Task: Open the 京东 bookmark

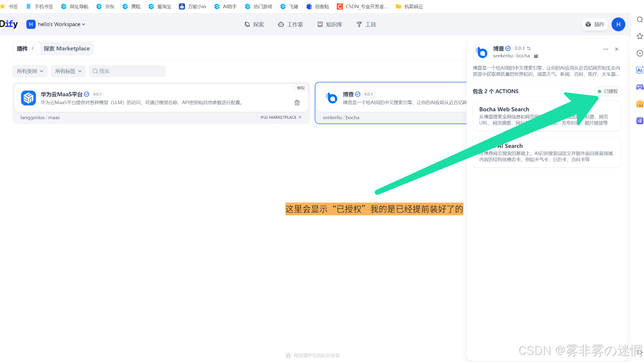Action: click(x=105, y=6)
